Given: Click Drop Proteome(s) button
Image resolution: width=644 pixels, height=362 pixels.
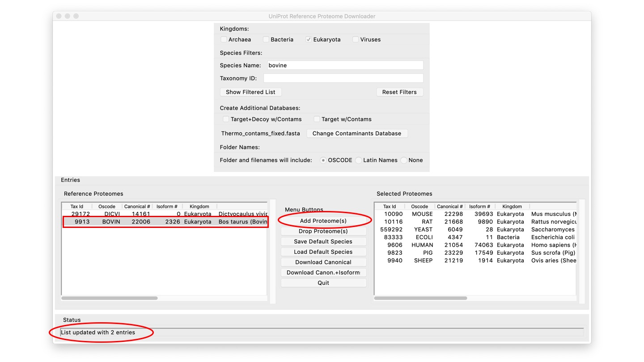Looking at the screenshot, I should tap(323, 231).
